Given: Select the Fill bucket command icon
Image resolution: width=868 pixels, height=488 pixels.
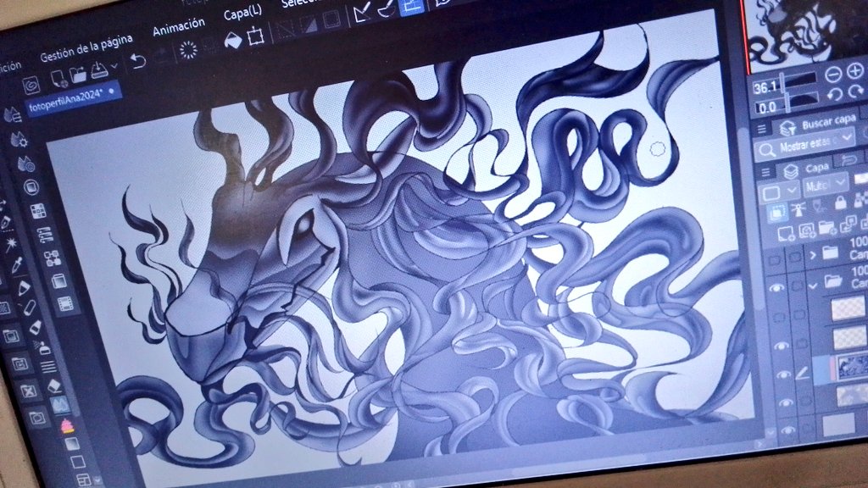Looking at the screenshot, I should tap(233, 41).
